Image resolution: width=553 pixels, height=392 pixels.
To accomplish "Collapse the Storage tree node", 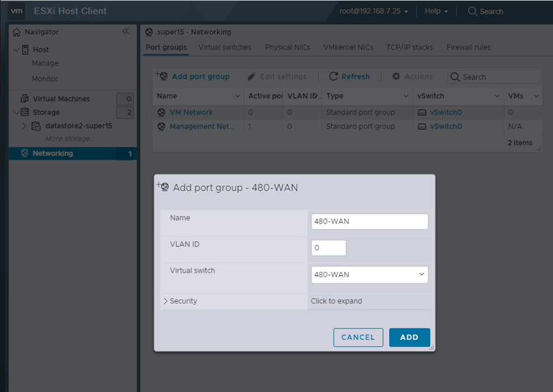I will click(x=16, y=112).
